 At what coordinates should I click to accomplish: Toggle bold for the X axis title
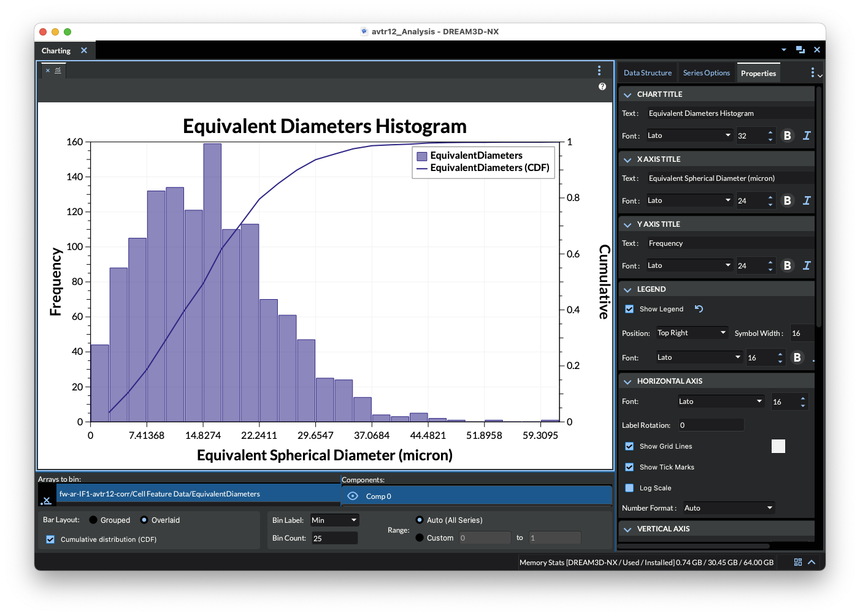(788, 200)
